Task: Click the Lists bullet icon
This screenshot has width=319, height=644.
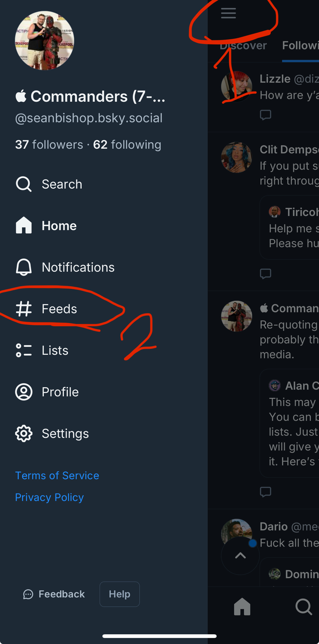Action: [x=24, y=350]
